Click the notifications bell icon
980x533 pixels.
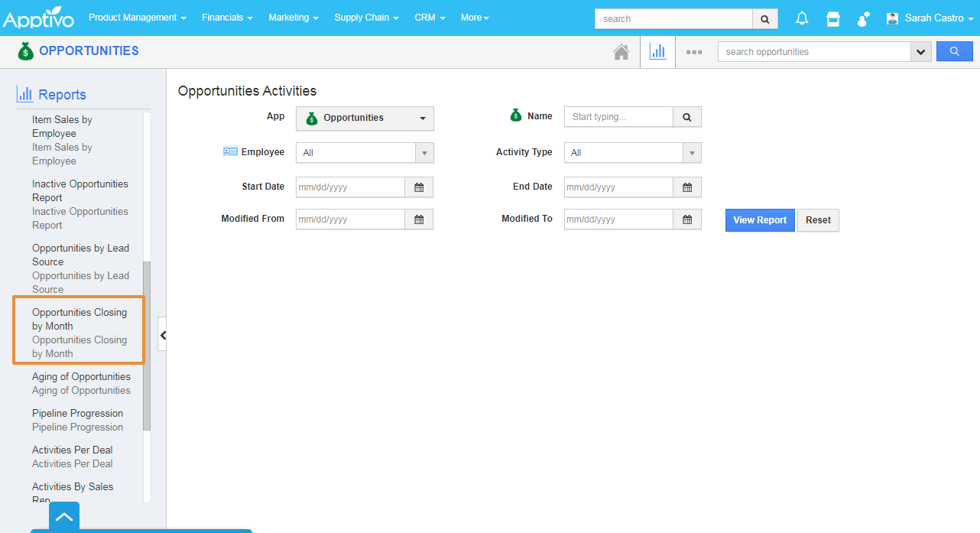click(x=802, y=18)
